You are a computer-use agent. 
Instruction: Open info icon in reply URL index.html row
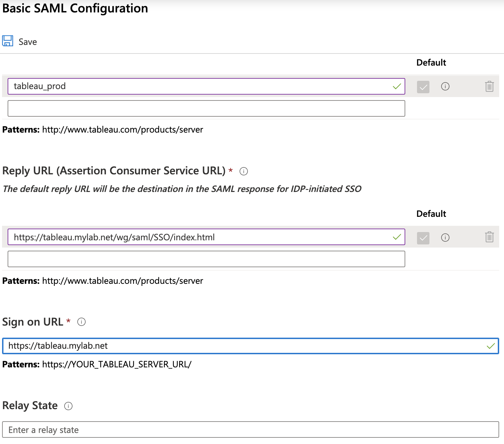(x=445, y=238)
